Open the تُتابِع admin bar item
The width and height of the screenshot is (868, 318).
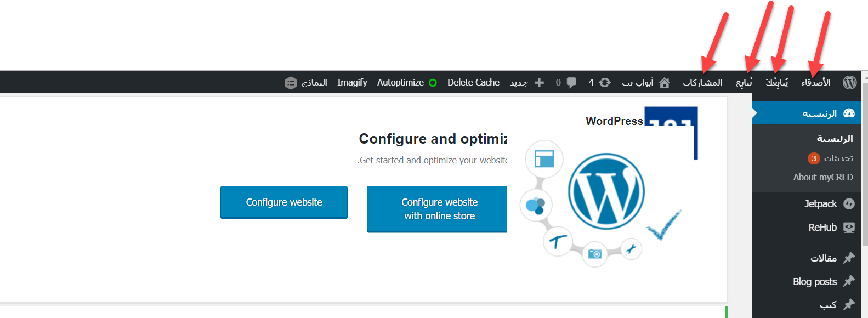[x=744, y=82]
